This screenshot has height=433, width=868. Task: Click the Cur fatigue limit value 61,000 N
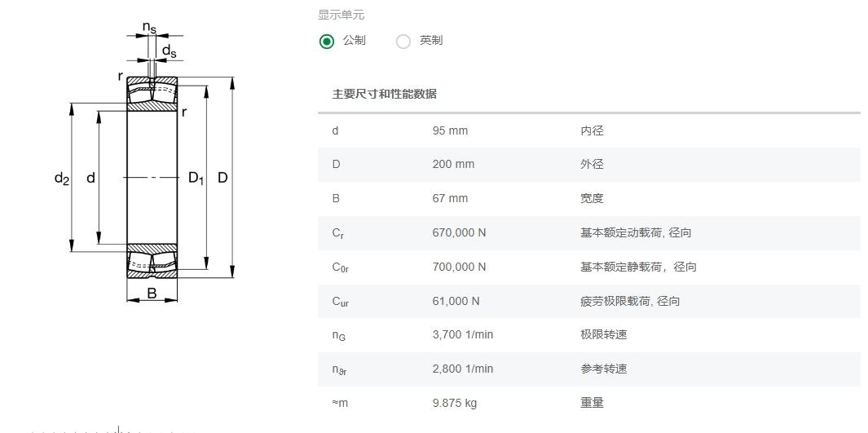tap(456, 301)
